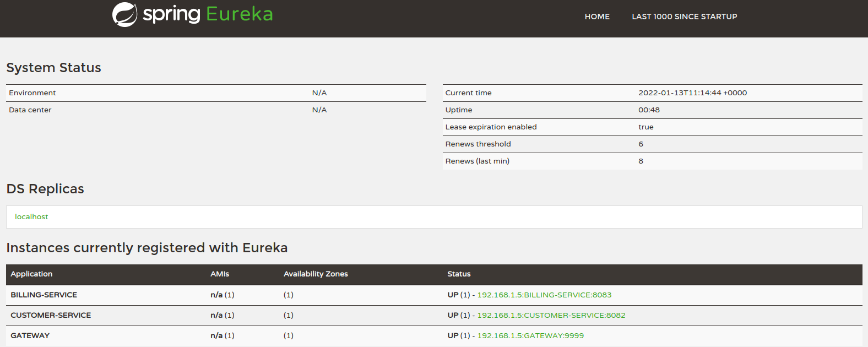Open the 192.168.1.5:BILLING-SERVICE:8083 instance link
The height and width of the screenshot is (347, 868).
point(544,295)
